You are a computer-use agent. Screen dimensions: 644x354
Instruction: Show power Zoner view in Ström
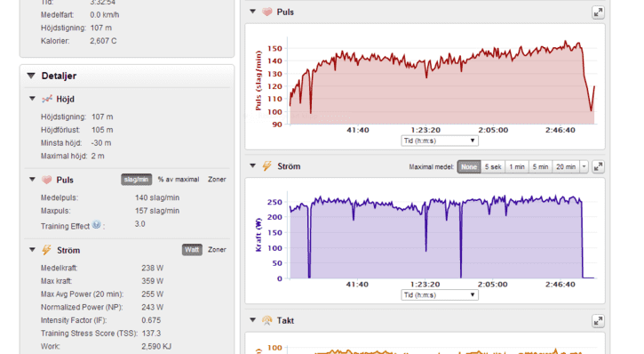click(217, 250)
